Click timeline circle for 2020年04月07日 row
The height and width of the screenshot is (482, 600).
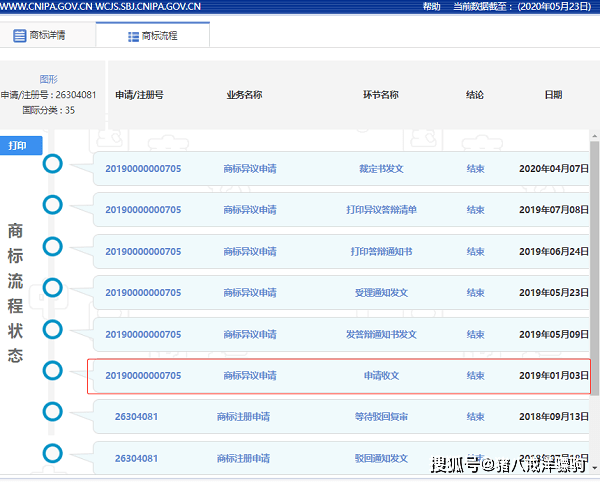[x=53, y=164]
